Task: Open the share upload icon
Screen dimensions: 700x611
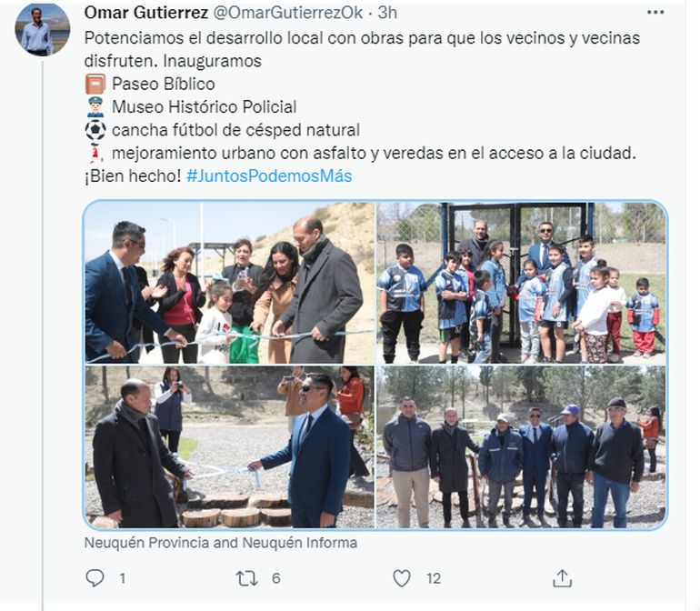Action: point(562,578)
